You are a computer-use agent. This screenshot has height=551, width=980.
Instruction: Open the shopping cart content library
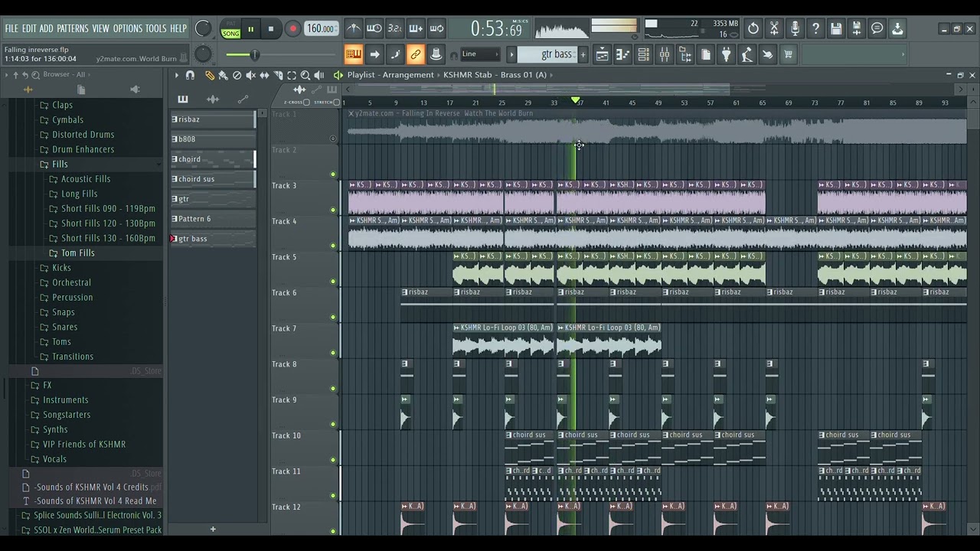click(788, 54)
